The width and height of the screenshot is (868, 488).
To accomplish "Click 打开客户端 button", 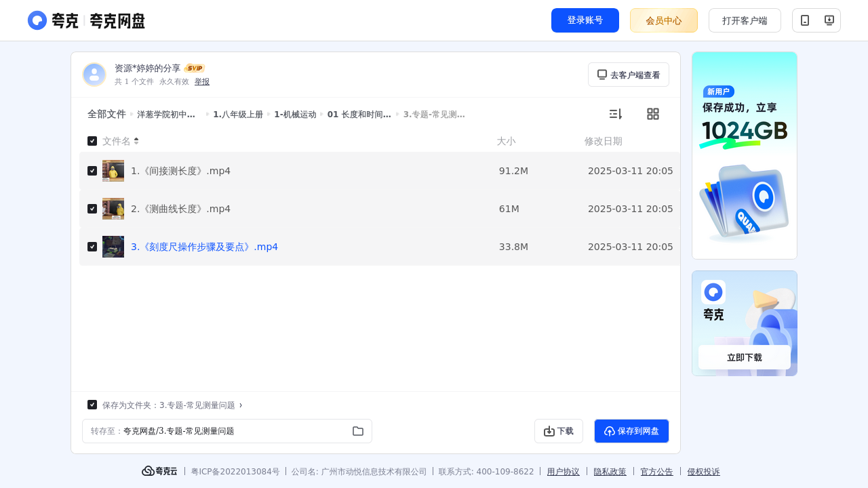I will click(x=745, y=20).
